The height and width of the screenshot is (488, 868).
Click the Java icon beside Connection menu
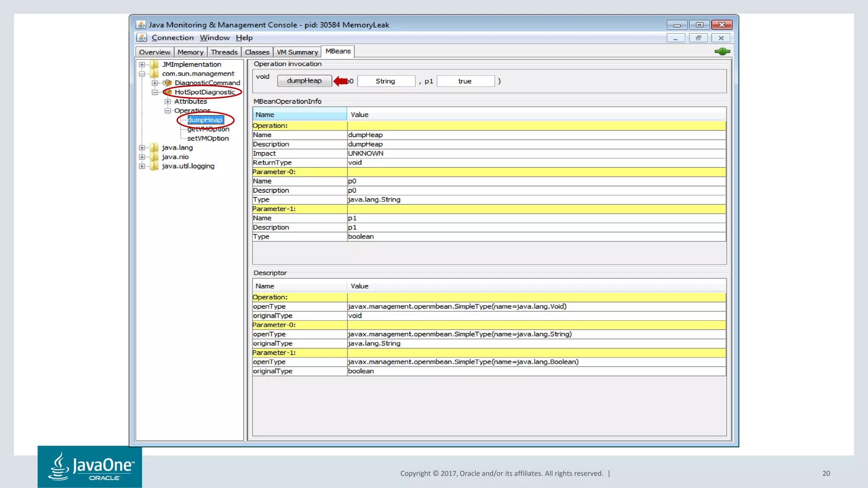[x=142, y=38]
